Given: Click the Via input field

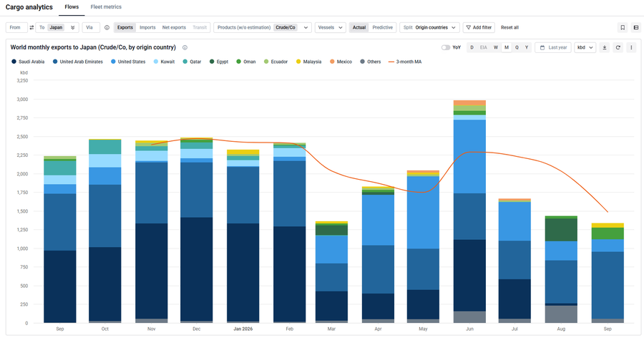Looking at the screenshot, I should click(91, 27).
